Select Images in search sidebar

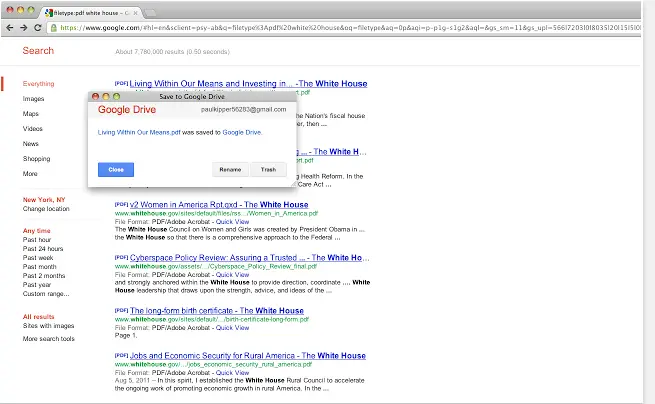click(33, 99)
